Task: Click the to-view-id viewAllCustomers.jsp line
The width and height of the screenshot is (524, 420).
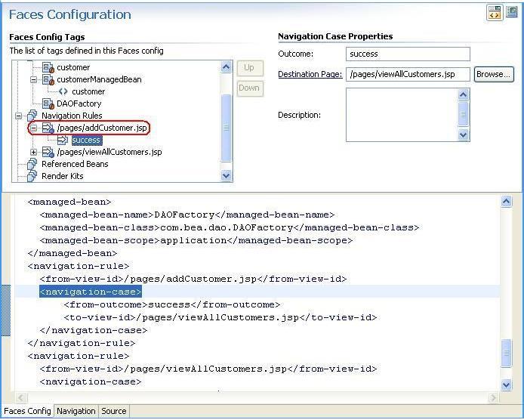Action: tap(220, 317)
